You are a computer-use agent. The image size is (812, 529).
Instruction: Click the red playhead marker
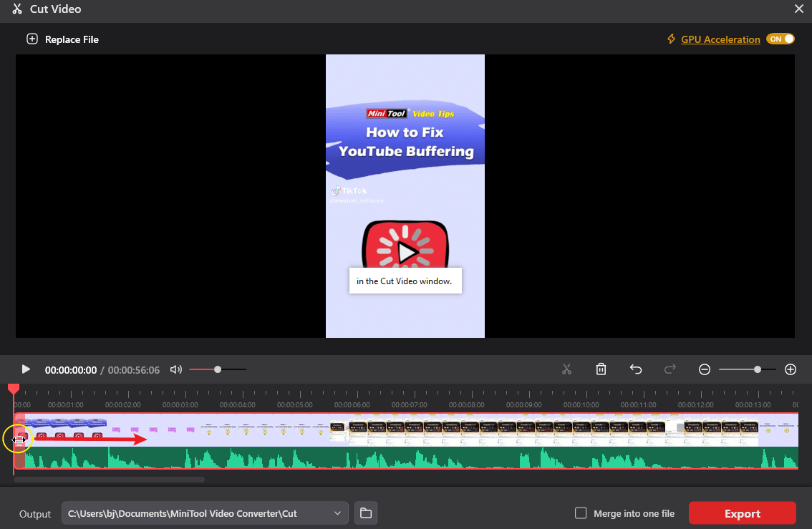[14, 389]
